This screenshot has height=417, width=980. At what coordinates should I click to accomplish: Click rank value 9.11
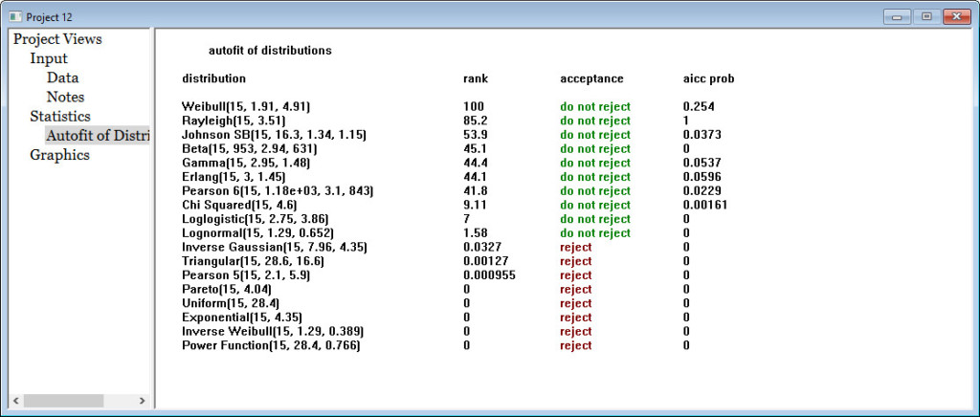pos(475,205)
